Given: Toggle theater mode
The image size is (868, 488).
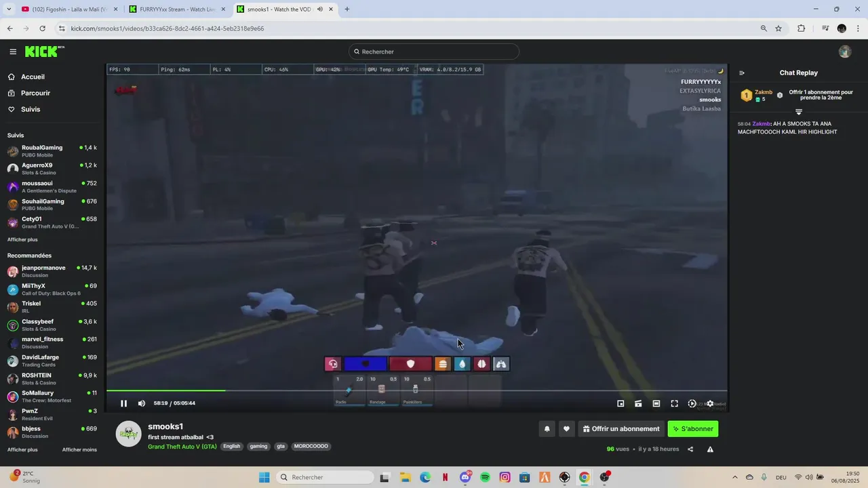Looking at the screenshot, I should tap(656, 403).
